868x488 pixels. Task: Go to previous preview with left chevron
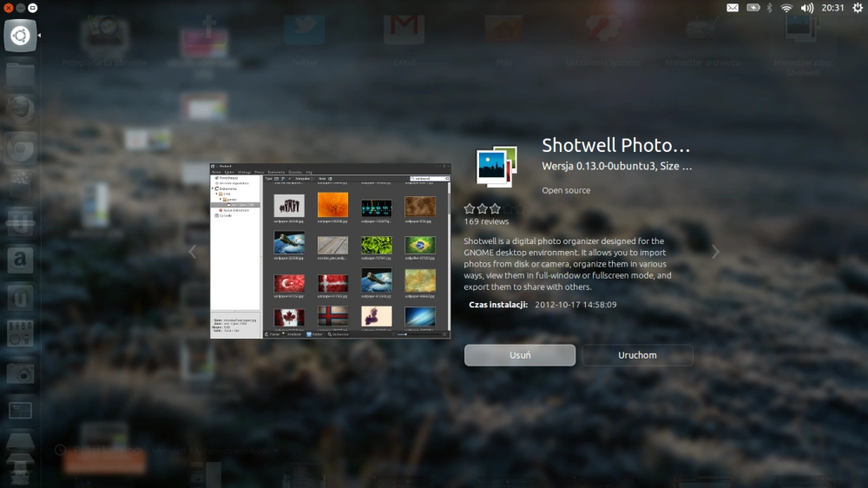click(x=192, y=252)
